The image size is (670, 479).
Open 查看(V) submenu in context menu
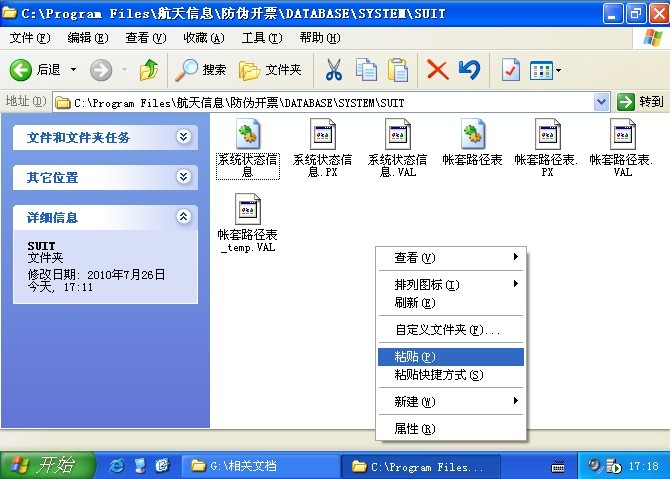pos(451,258)
